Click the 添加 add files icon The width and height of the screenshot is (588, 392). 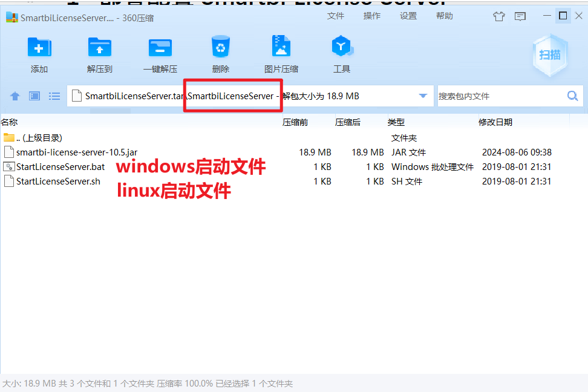point(39,47)
